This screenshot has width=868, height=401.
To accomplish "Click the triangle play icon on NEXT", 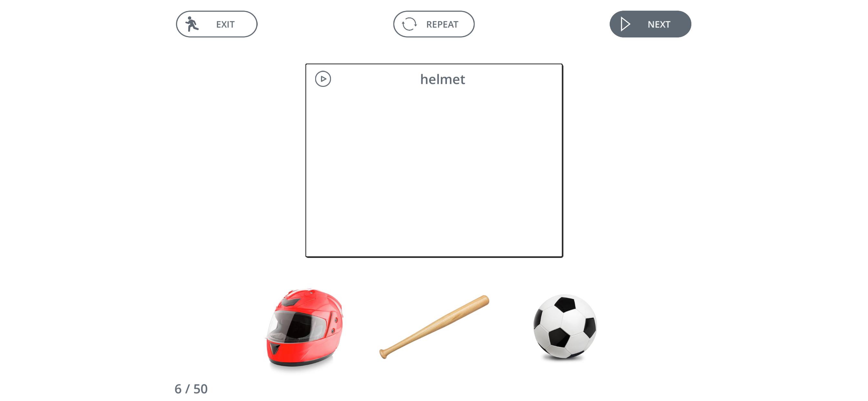I will 625,24.
